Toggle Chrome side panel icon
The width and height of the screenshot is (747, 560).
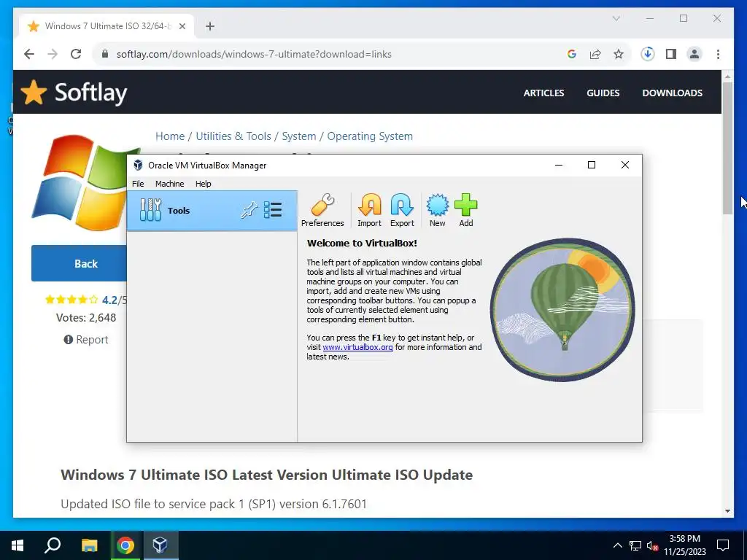click(671, 54)
